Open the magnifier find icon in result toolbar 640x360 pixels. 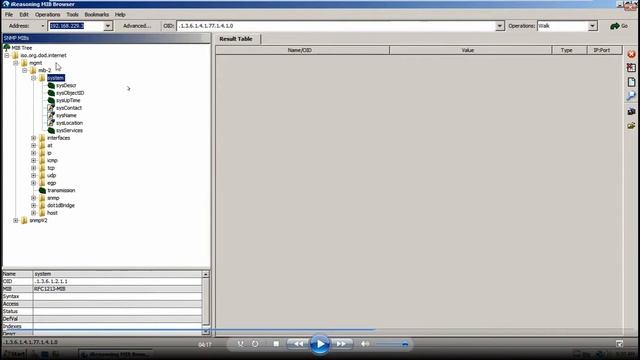(631, 96)
